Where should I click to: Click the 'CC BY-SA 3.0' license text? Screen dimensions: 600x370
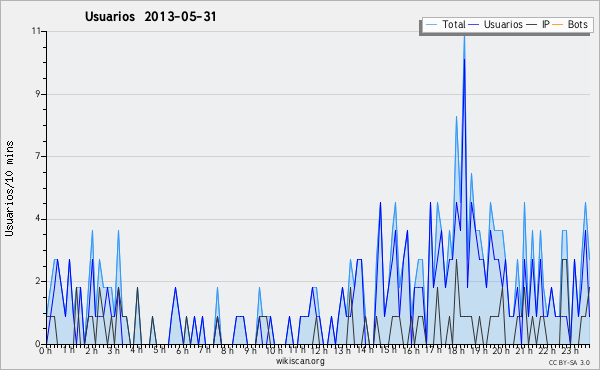(x=569, y=362)
